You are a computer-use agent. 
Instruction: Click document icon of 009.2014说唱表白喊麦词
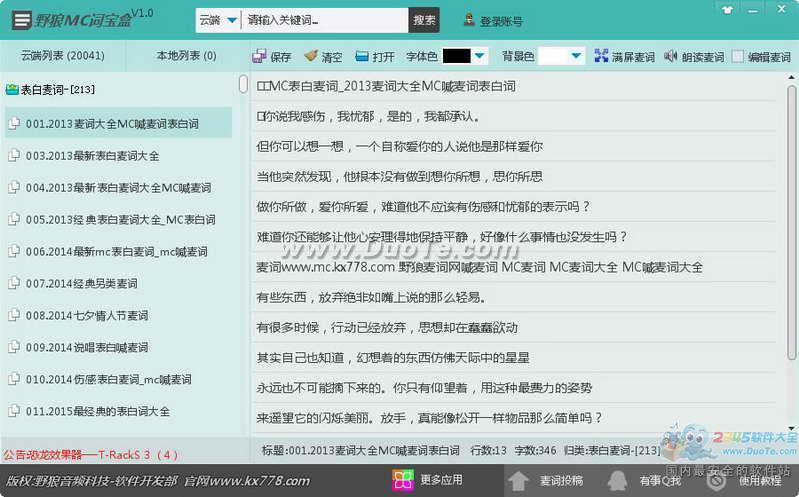click(x=14, y=347)
